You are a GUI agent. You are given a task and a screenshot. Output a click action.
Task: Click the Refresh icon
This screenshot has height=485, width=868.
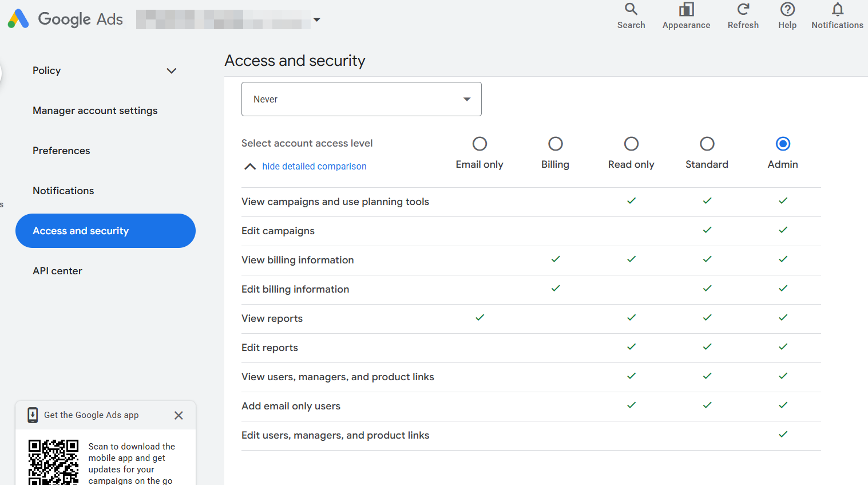[x=743, y=9]
